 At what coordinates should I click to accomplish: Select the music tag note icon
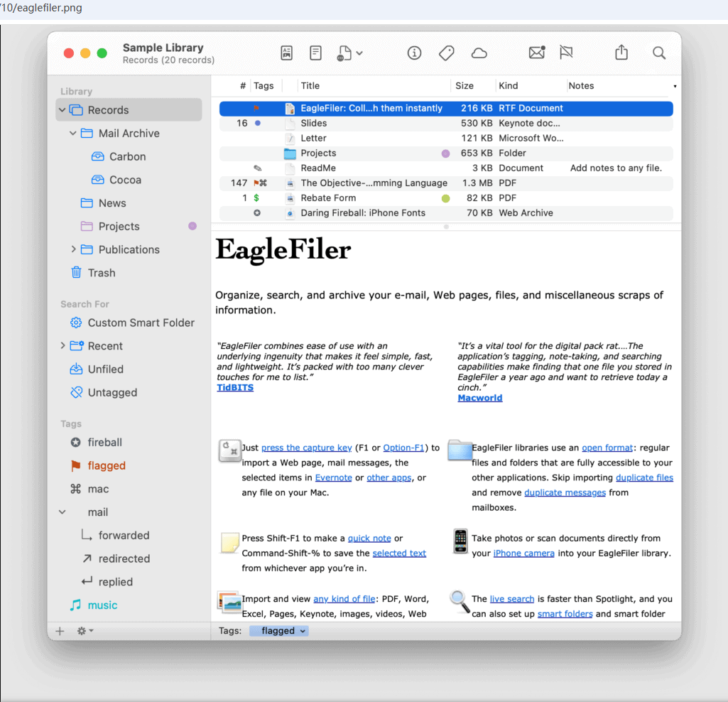76,605
